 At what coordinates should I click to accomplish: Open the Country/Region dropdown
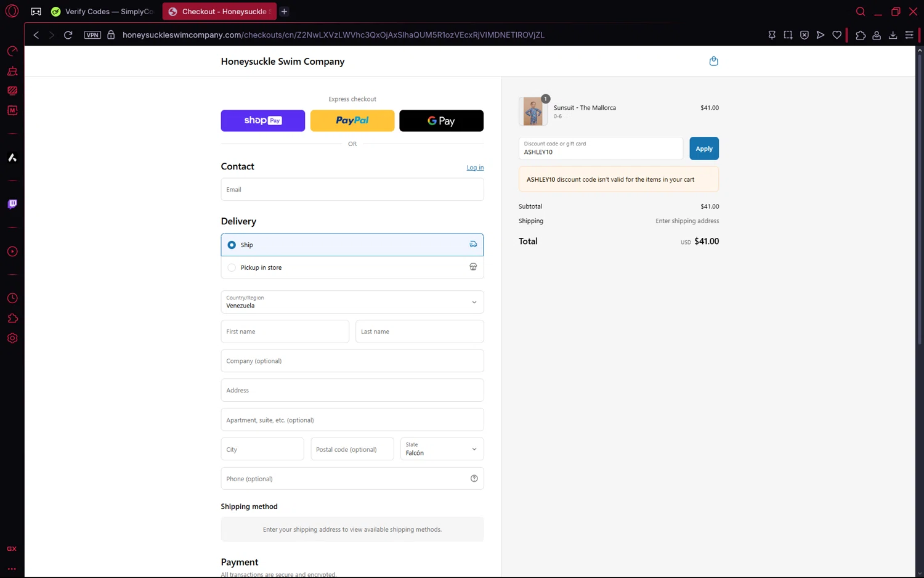click(x=352, y=302)
